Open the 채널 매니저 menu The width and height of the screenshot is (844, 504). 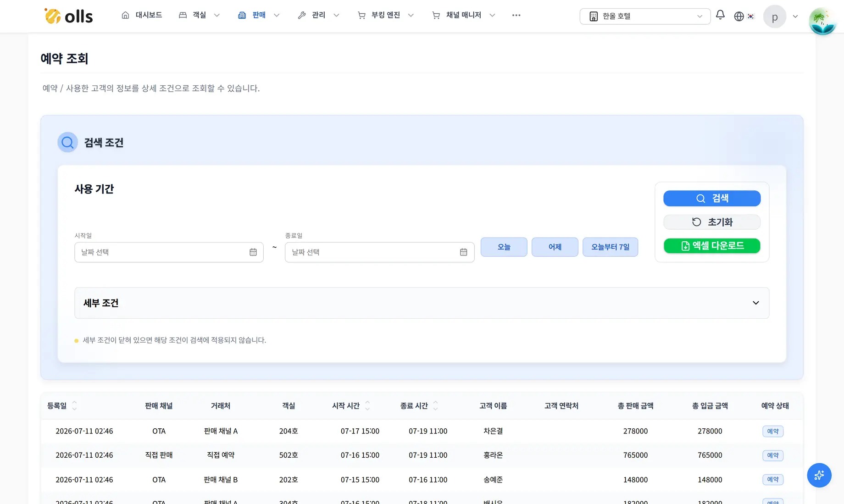tap(463, 15)
